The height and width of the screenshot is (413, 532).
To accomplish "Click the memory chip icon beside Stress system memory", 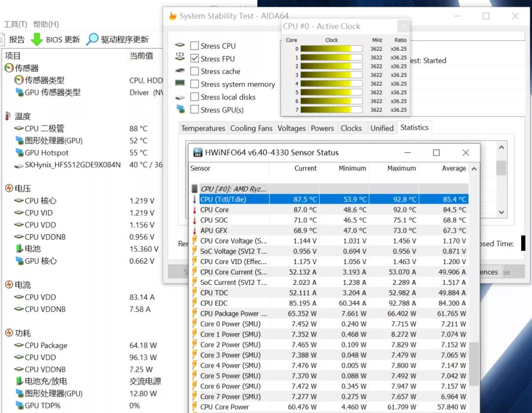I will (180, 84).
